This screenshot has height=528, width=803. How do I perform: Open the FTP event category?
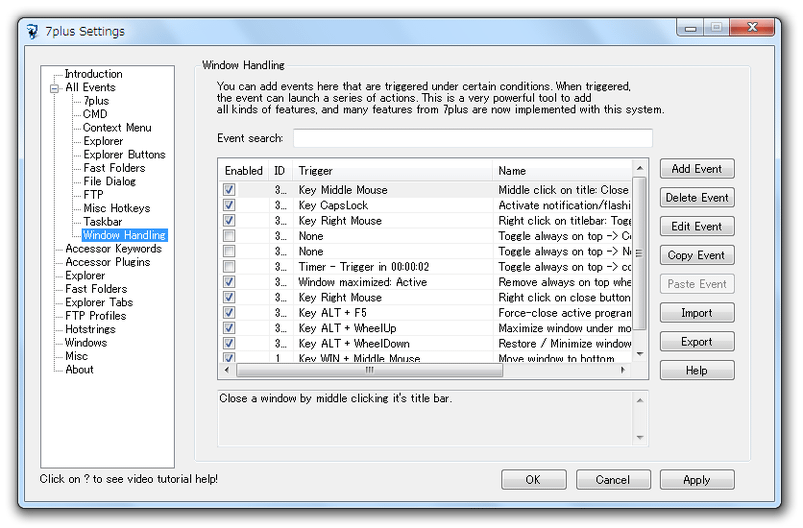(x=94, y=195)
